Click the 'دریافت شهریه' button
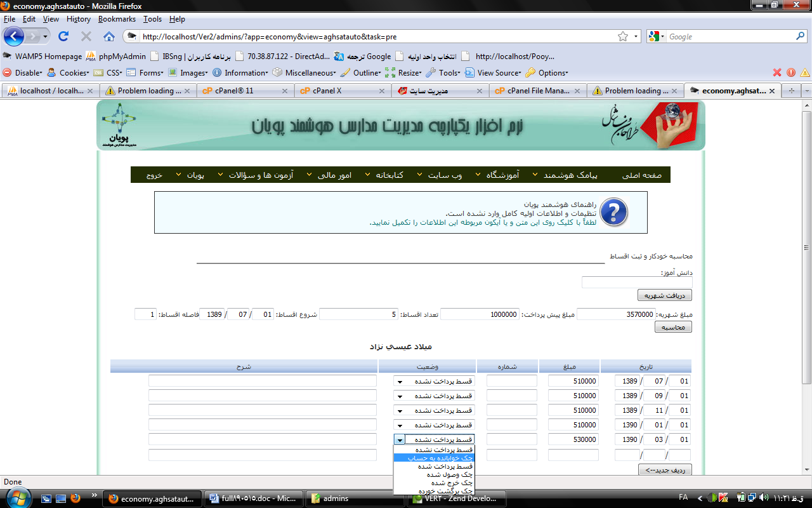 tap(664, 295)
